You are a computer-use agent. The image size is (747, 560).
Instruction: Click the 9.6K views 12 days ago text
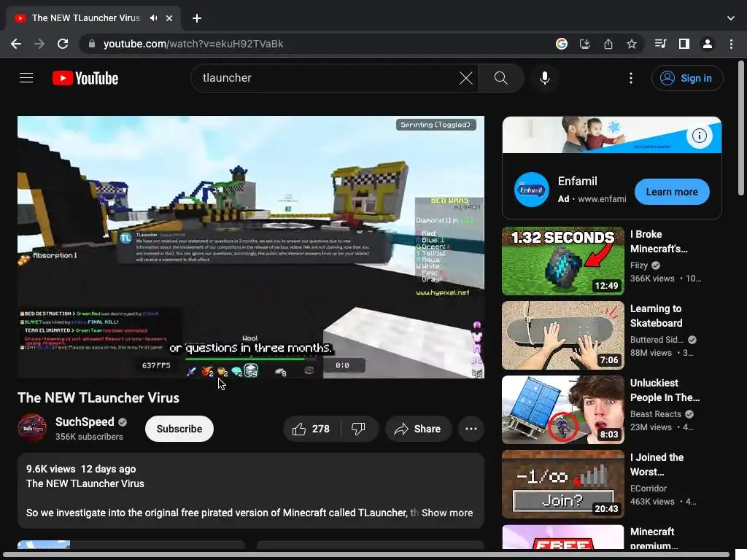tap(81, 469)
